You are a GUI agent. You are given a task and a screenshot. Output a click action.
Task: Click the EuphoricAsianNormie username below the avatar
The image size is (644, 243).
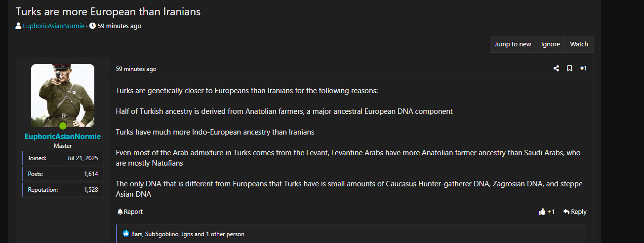(63, 137)
